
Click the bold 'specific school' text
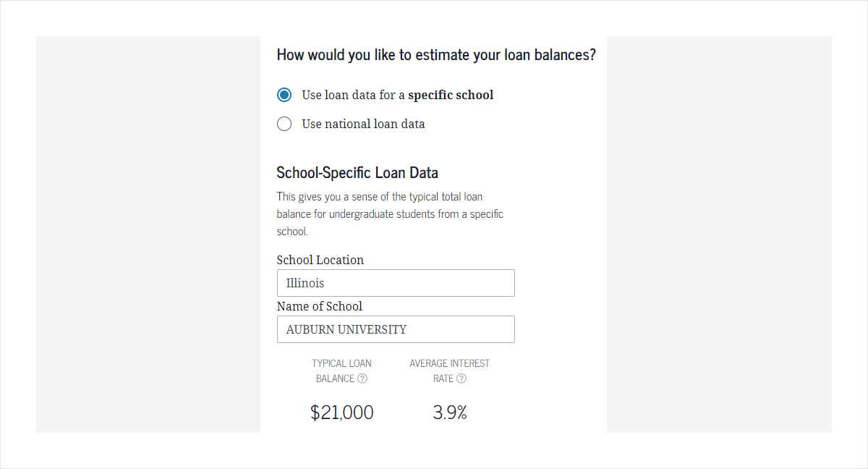click(x=451, y=95)
